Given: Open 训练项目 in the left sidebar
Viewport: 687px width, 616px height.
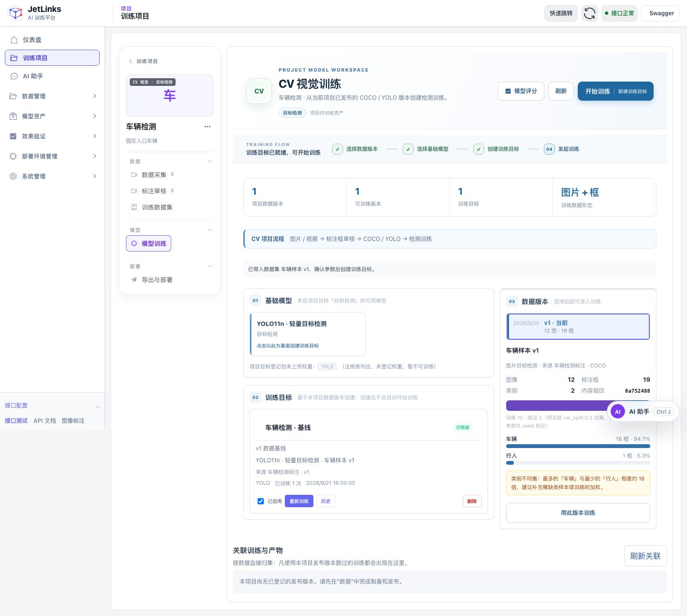Looking at the screenshot, I should [52, 58].
